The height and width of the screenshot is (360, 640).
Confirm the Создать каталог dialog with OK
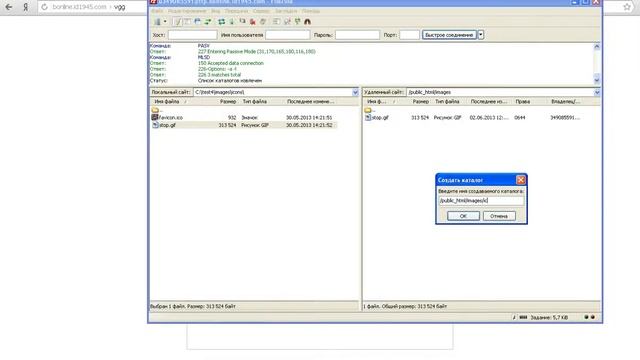point(463,216)
